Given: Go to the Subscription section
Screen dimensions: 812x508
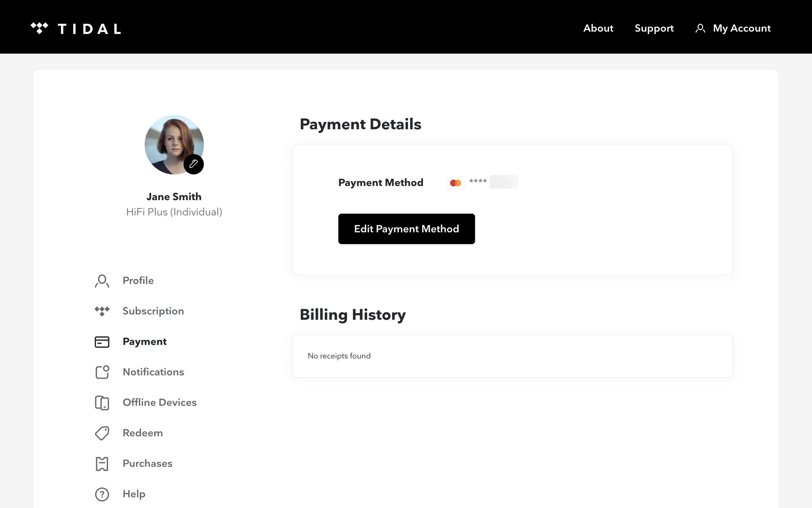Looking at the screenshot, I should 153,311.
